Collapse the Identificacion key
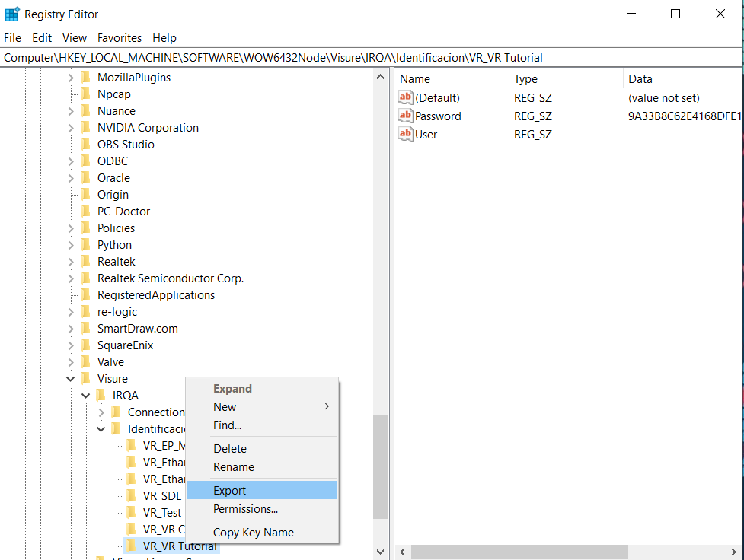Viewport: 744px width, 560px height. click(x=101, y=429)
